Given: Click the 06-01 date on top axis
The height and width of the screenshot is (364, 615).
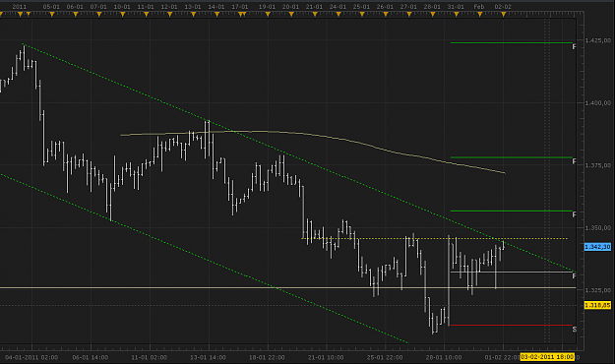Looking at the screenshot, I should (x=75, y=7).
